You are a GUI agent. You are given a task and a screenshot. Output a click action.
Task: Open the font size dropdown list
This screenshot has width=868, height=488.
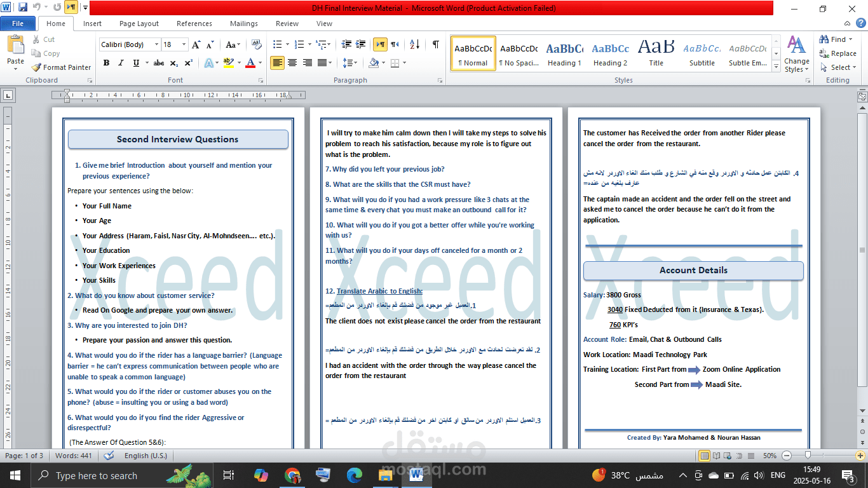pos(184,44)
